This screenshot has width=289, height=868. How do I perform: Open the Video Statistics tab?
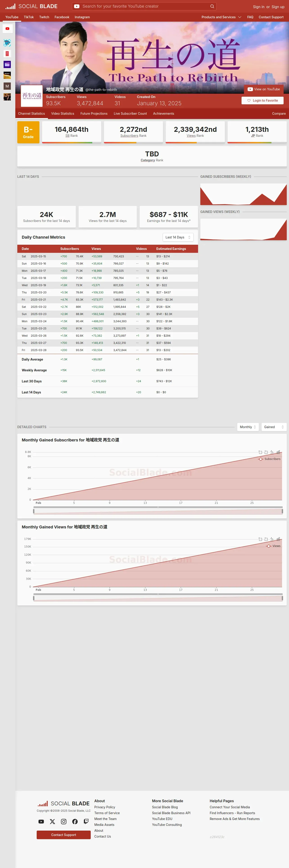(63, 114)
